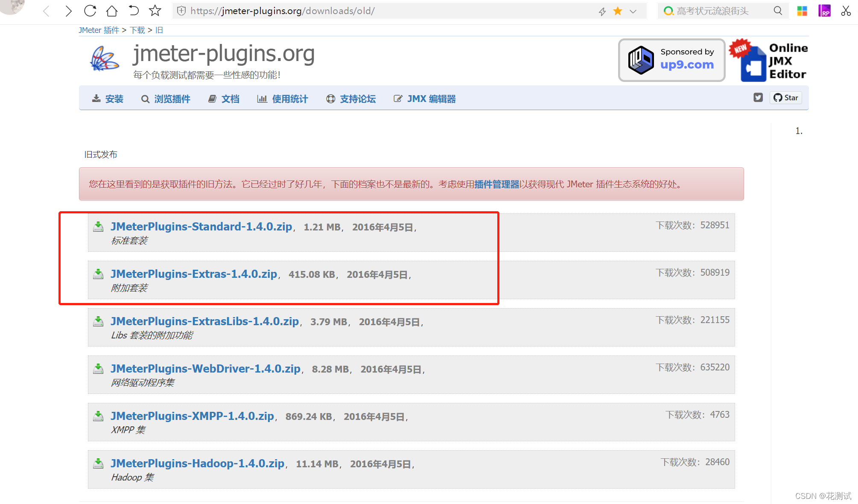This screenshot has height=504, width=858.
Task: Click the lightning speed mode icon
Action: coord(602,12)
